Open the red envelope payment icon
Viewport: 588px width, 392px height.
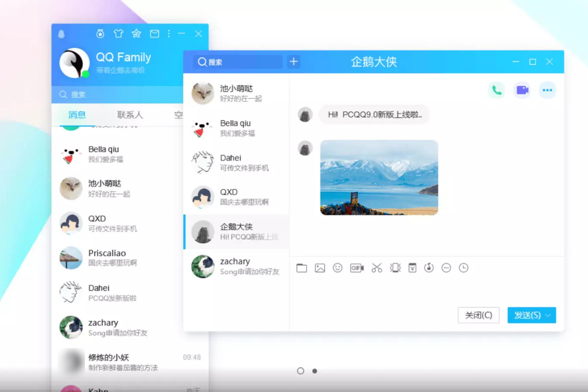tap(412, 268)
